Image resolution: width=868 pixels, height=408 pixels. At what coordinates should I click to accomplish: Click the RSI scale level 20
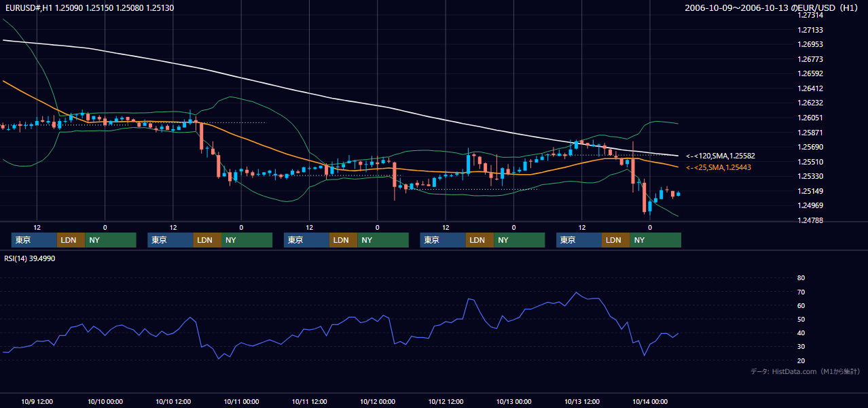coord(801,360)
